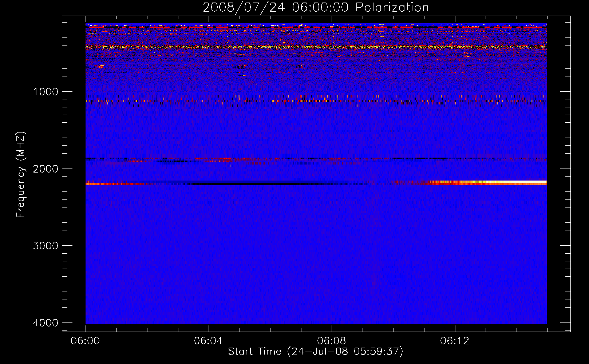Viewport: 589px width, 364px height.
Task: Click the 'Start Time (24-Jul-08 05:59:37)' label
Action: (x=316, y=352)
